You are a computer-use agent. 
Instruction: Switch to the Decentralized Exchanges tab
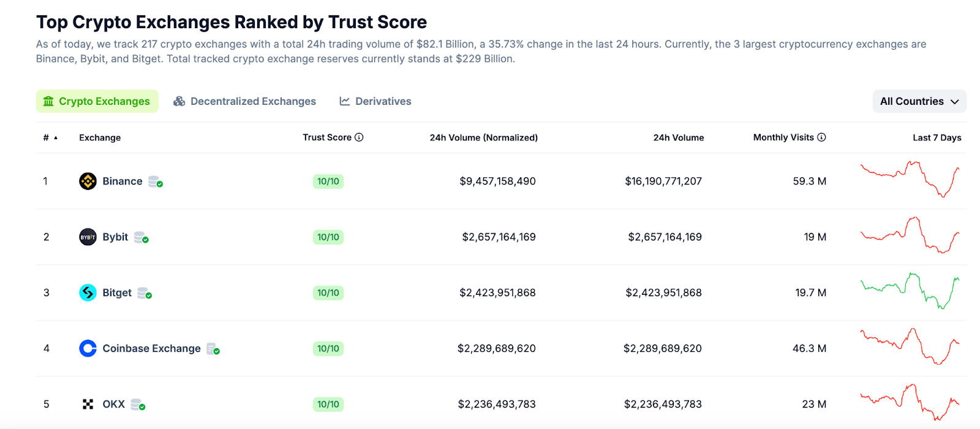pos(244,101)
